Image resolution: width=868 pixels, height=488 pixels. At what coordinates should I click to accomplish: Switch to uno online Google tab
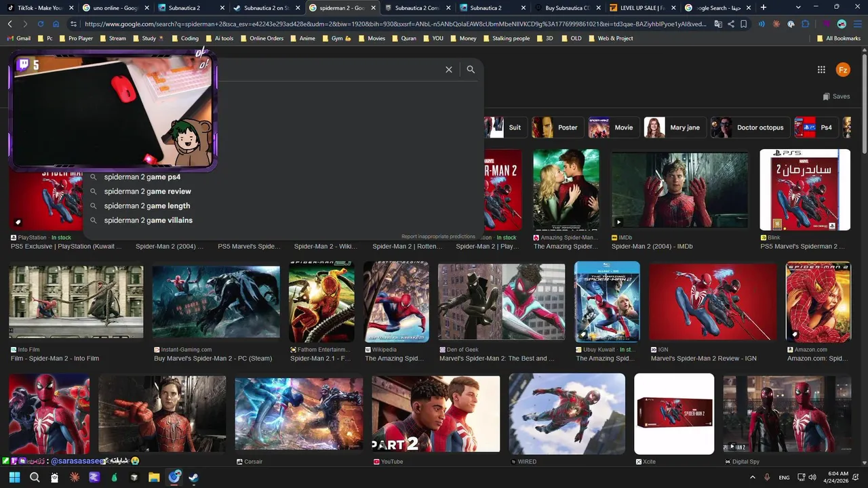point(114,7)
